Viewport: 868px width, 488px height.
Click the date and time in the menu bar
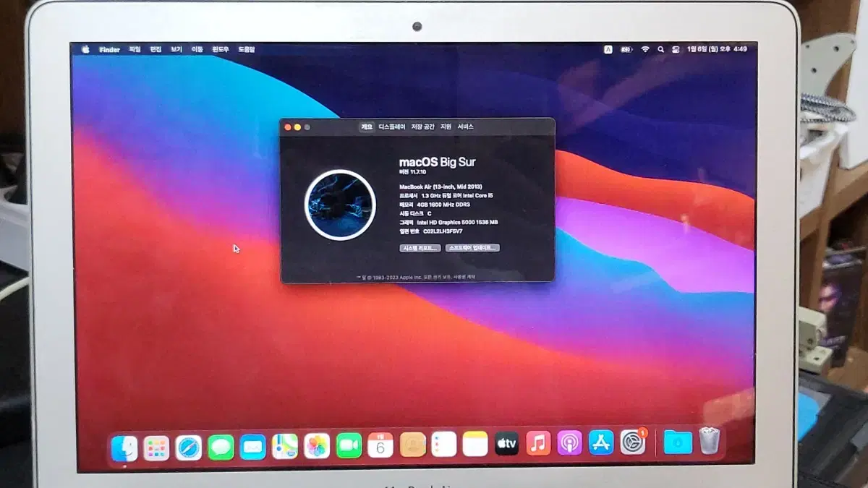coord(718,49)
